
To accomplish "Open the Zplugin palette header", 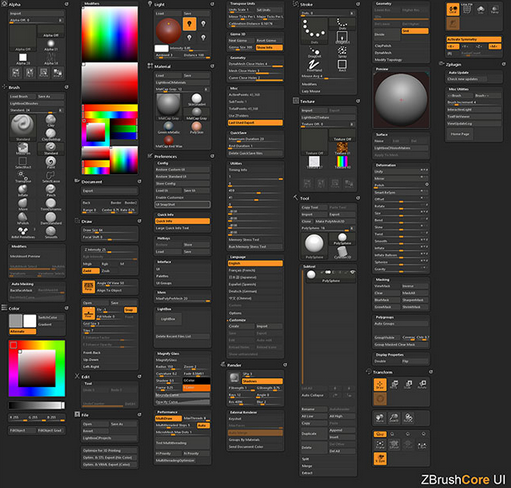I will tap(453, 64).
